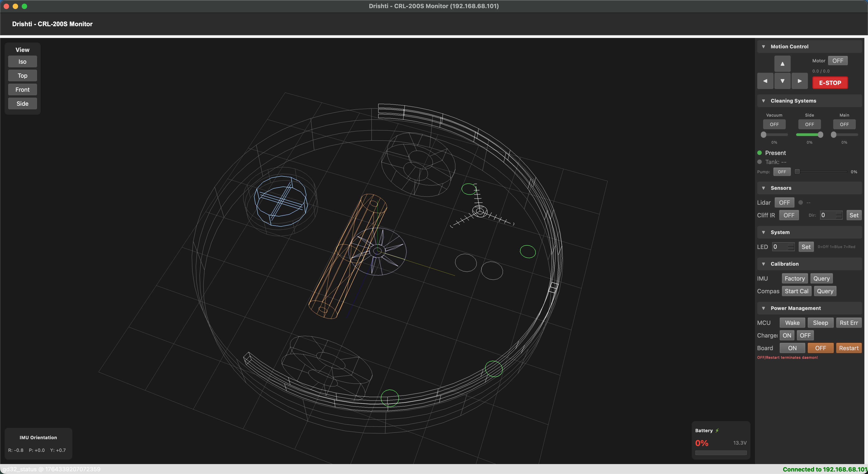Click the Side brush speed slider
The image size is (868, 474).
pos(809,135)
